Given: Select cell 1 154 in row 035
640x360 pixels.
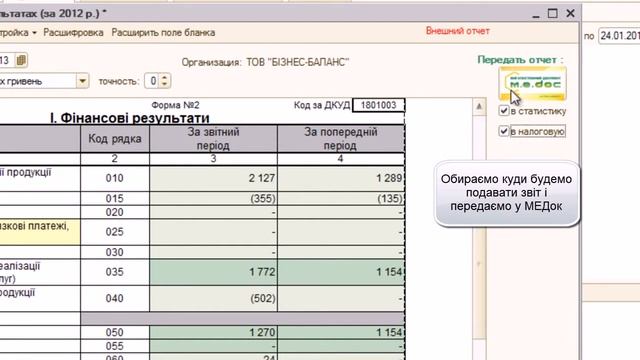Looking at the screenshot, I should click(x=341, y=272).
